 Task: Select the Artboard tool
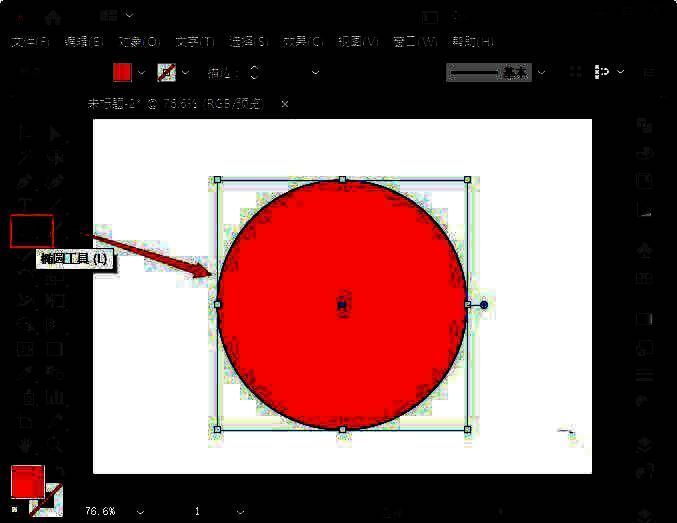26,421
